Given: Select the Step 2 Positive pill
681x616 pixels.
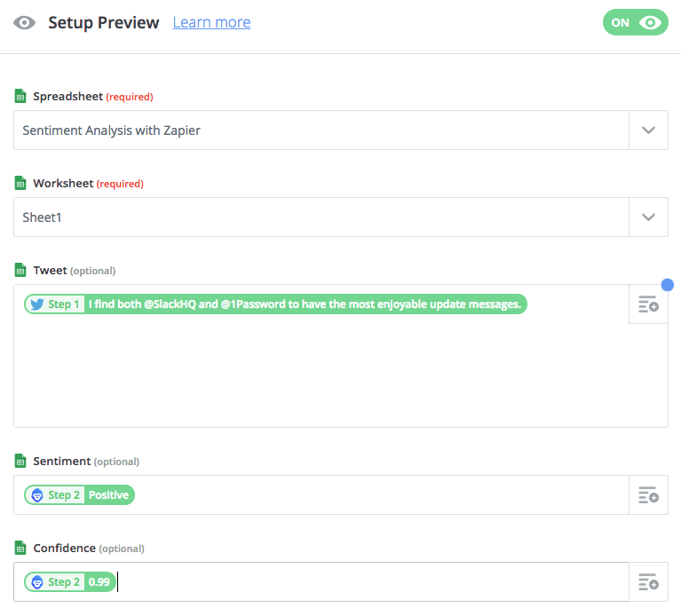Looking at the screenshot, I should click(80, 495).
